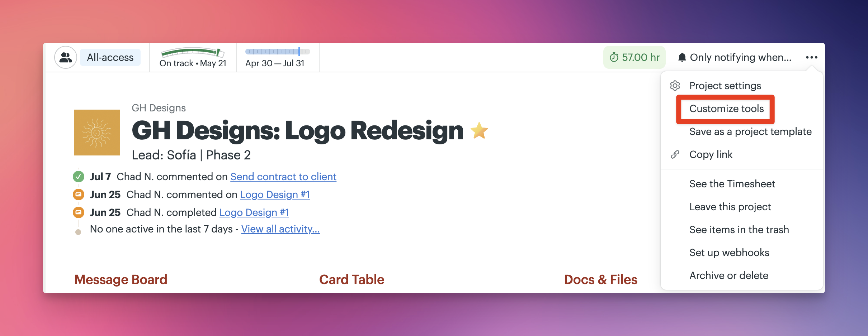Open See items in the trash
The height and width of the screenshot is (336, 868).
coord(739,230)
